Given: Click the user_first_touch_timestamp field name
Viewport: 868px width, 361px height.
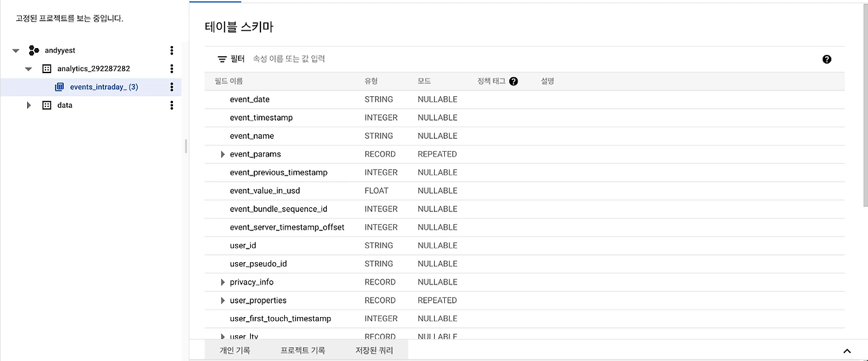Looking at the screenshot, I should point(281,319).
